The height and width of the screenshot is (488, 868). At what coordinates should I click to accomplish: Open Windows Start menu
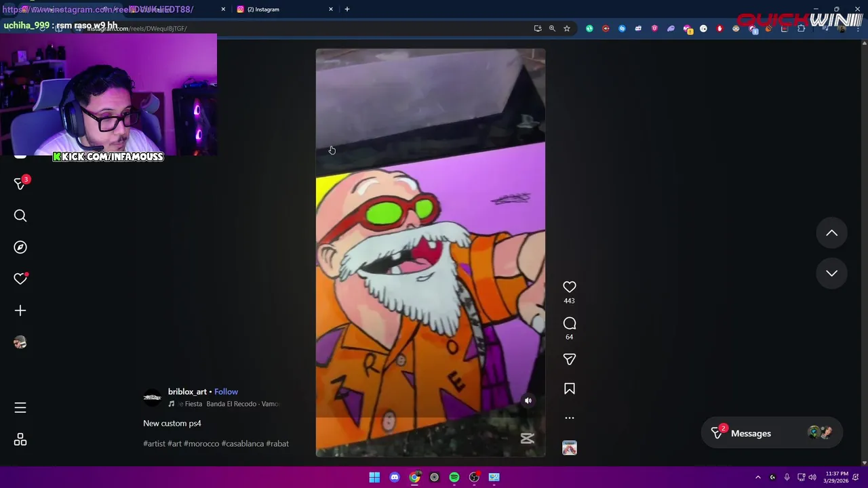pos(374,477)
